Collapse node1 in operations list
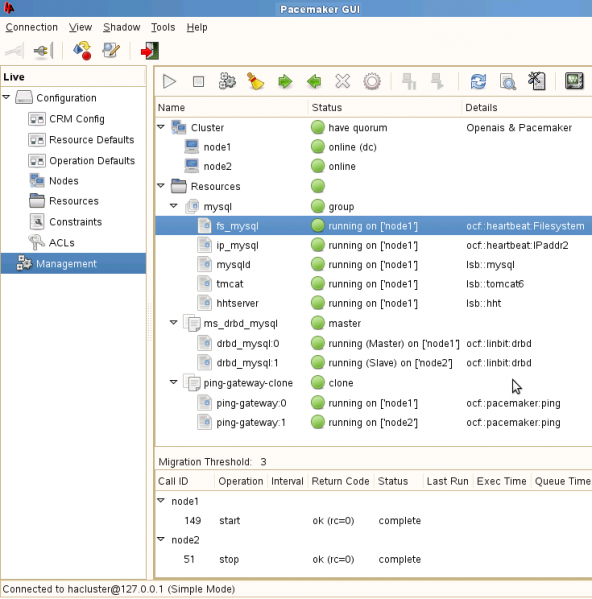This screenshot has width=592, height=599. tap(161, 500)
